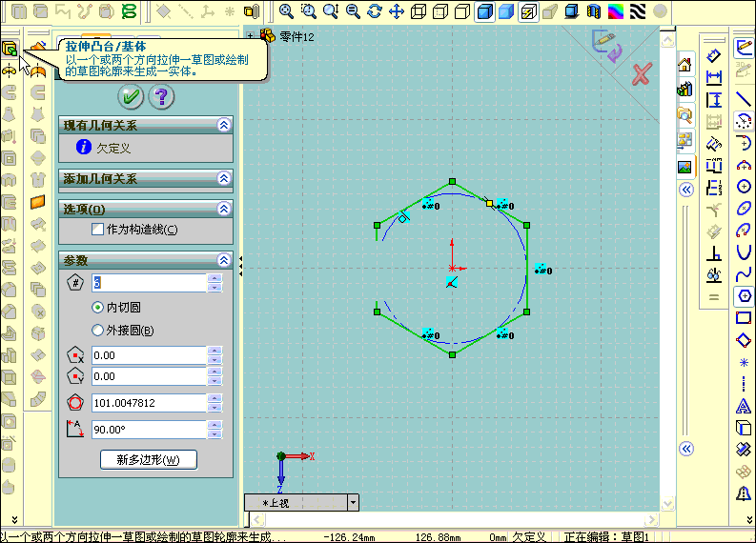Open the File Explorer task pane tab
Screen dimensions: 756x543
(x=685, y=115)
